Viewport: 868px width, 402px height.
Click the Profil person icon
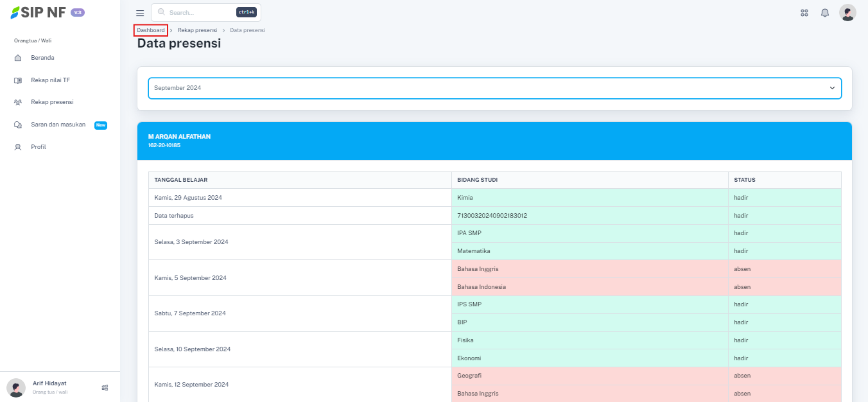(x=18, y=147)
